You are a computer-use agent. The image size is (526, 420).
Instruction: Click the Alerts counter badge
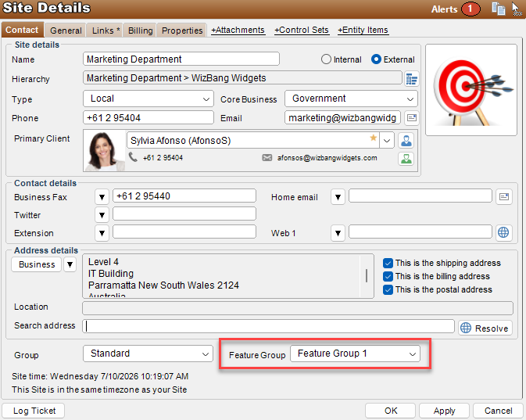pyautogui.click(x=471, y=9)
